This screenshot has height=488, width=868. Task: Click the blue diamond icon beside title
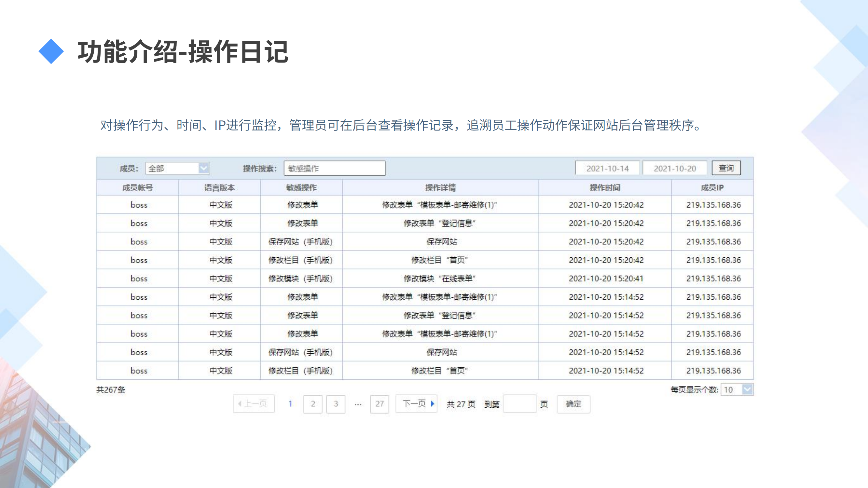point(51,51)
